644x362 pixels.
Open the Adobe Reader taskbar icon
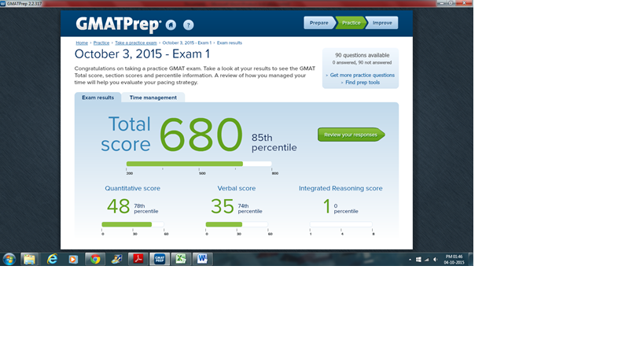tap(138, 259)
